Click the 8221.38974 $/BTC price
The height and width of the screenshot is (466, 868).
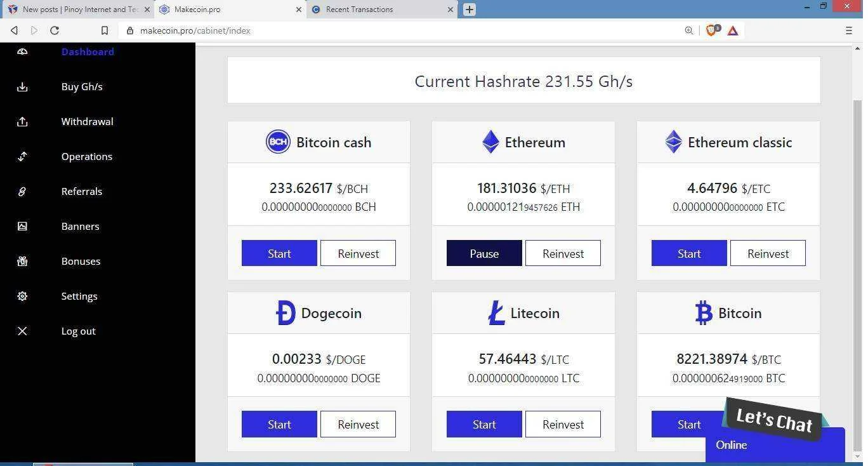coord(728,359)
